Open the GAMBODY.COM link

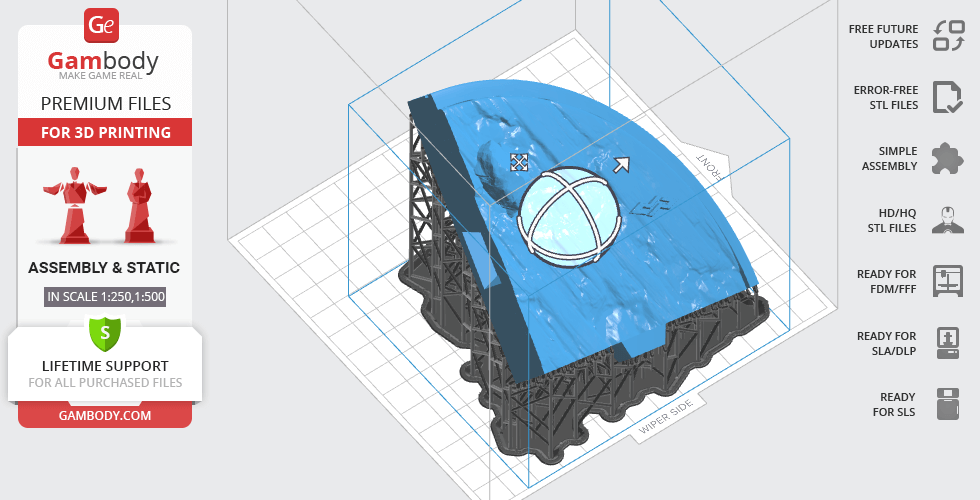coord(105,415)
